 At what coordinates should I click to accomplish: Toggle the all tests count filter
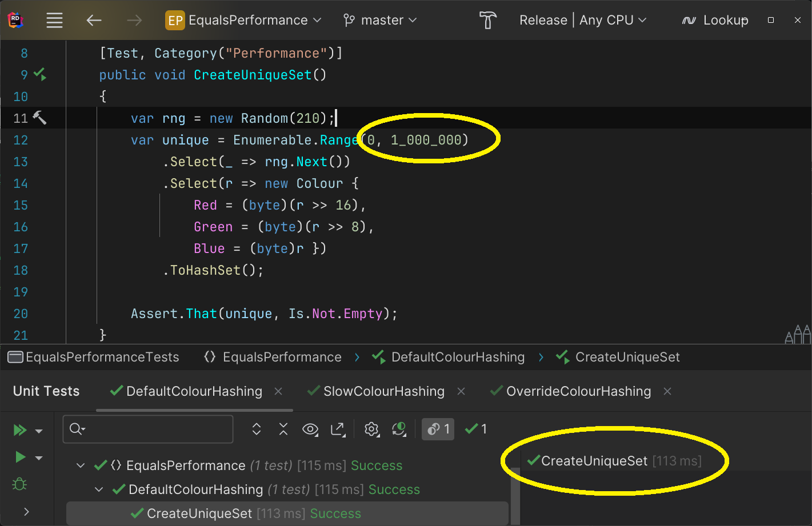coord(438,429)
